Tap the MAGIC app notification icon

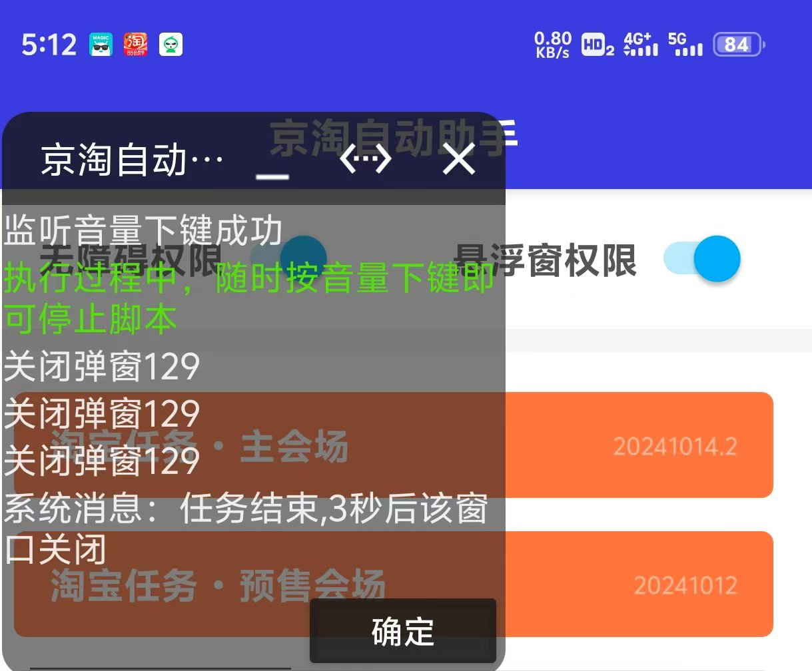(101, 45)
